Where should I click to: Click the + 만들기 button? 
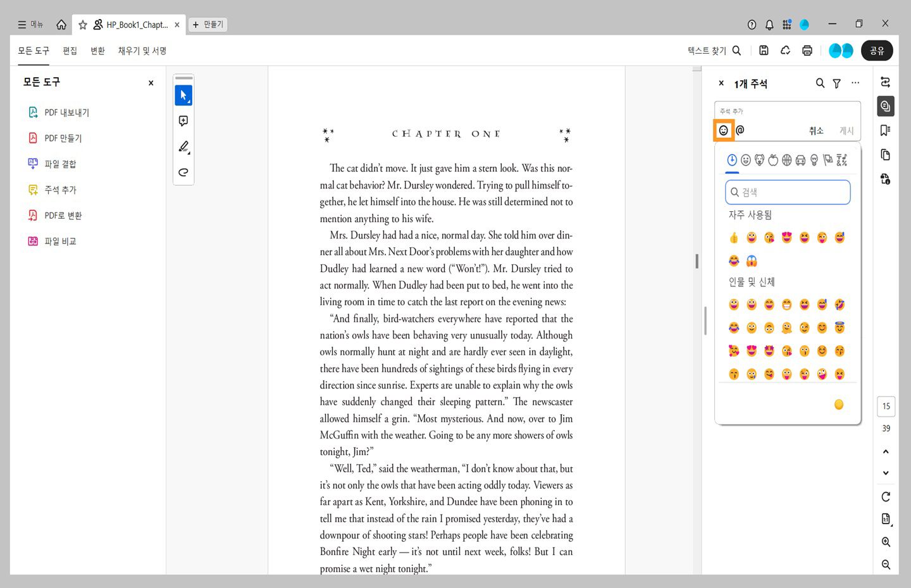coord(208,25)
